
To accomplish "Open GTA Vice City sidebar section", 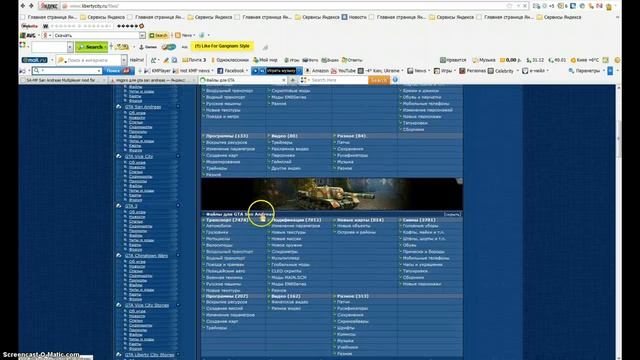I will coord(139,157).
